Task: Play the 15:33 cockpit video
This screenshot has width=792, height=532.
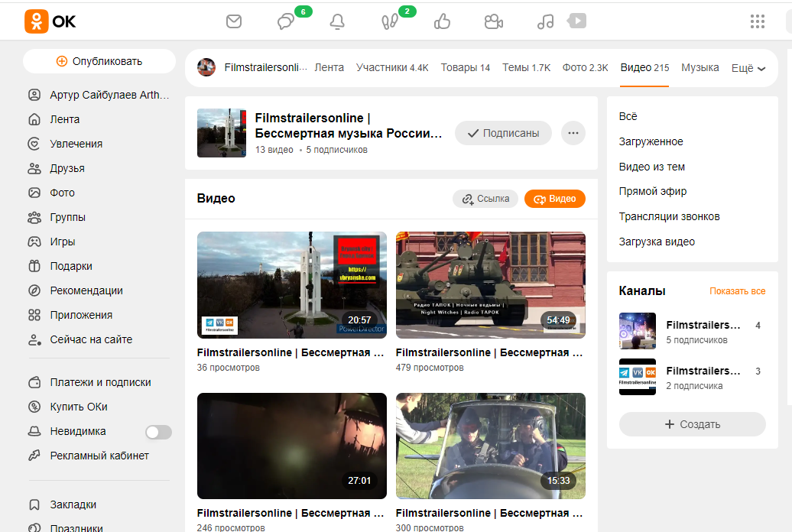Action: click(491, 446)
